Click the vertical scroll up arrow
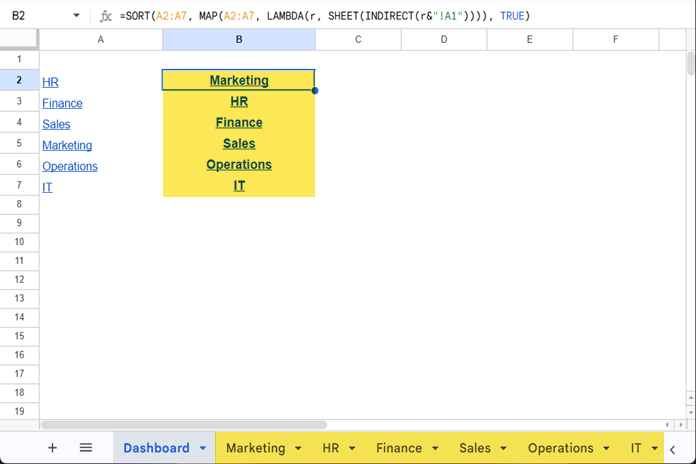 click(690, 397)
